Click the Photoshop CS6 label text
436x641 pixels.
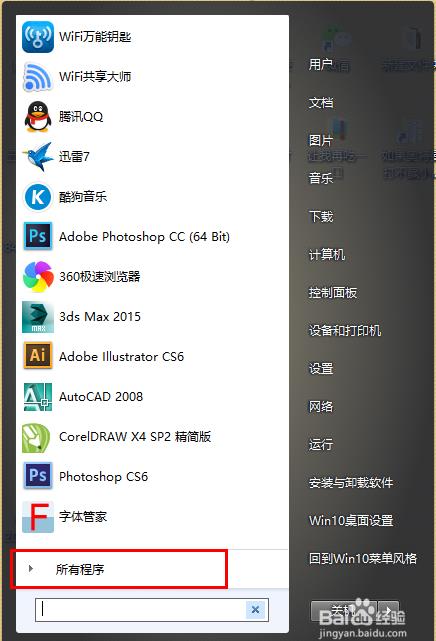[103, 477]
